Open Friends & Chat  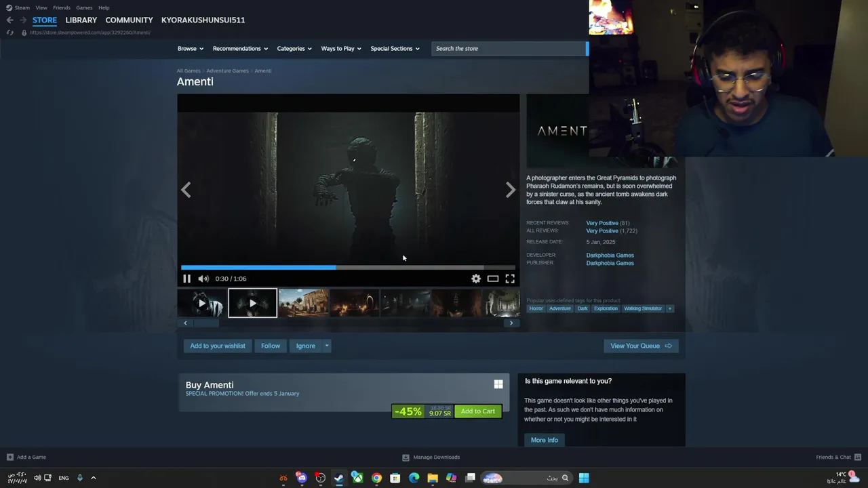pyautogui.click(x=838, y=457)
